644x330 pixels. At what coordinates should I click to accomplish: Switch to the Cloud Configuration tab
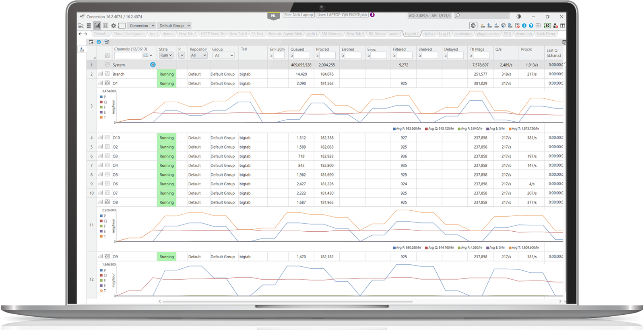129,34
